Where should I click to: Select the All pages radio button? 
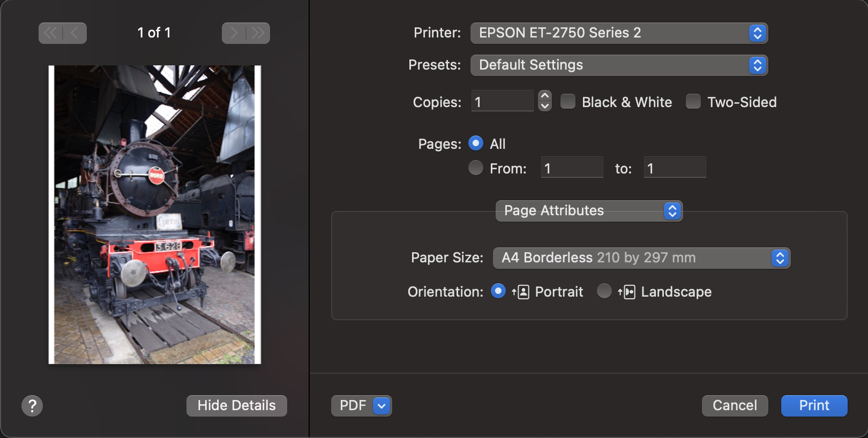(476, 144)
